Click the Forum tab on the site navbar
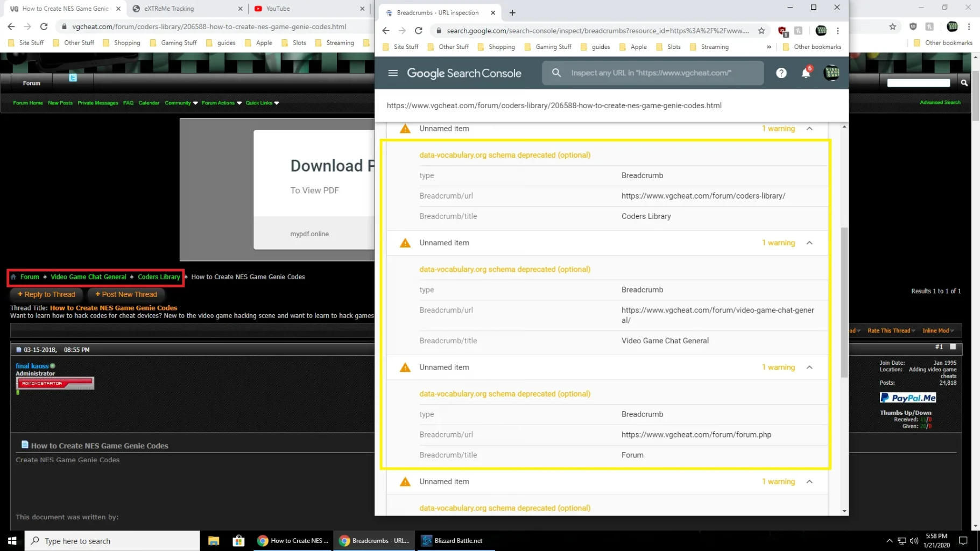 point(32,83)
